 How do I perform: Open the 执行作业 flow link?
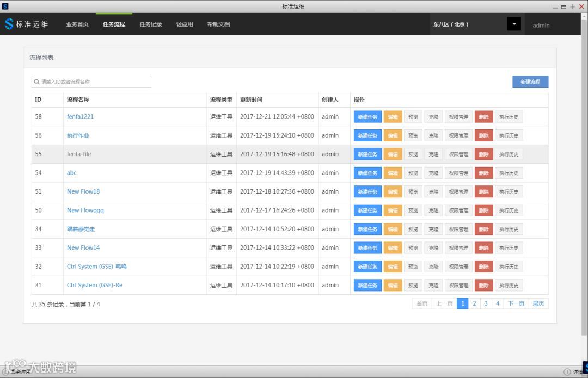coord(78,135)
